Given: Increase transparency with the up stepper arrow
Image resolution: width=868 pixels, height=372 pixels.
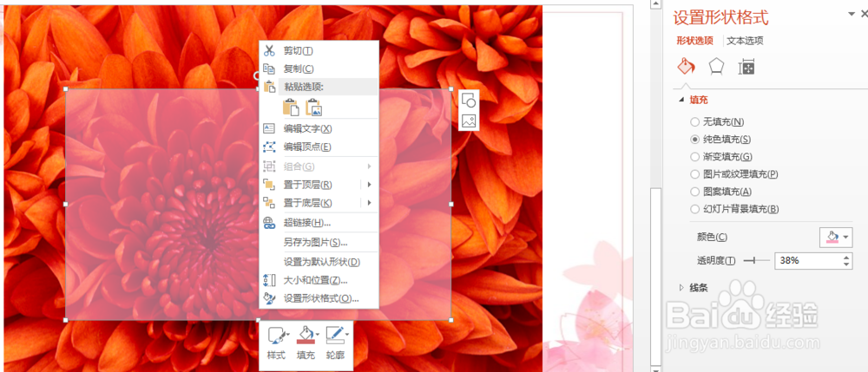Looking at the screenshot, I should (x=846, y=257).
